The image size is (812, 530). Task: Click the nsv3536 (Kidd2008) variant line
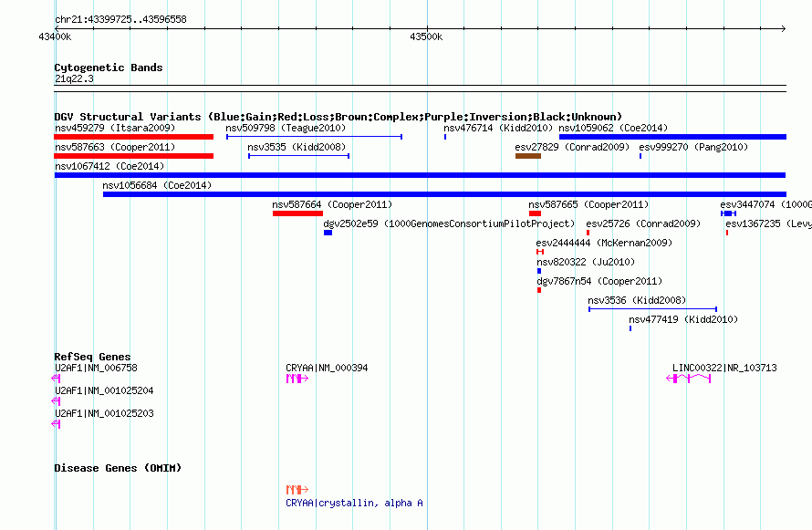pos(653,309)
